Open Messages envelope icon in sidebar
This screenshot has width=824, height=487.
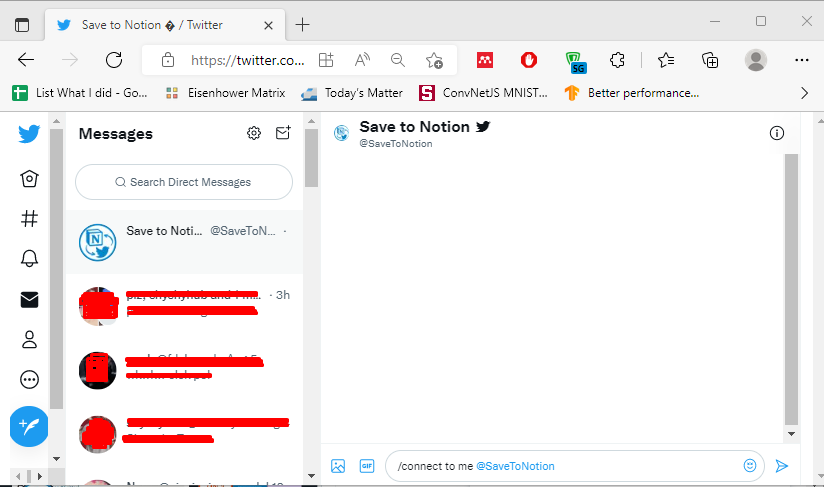[x=29, y=299]
